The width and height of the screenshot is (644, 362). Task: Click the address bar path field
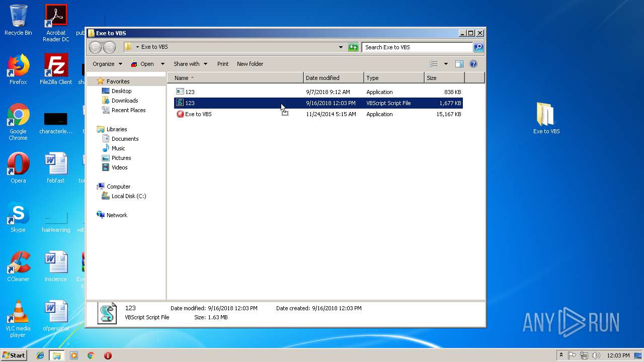click(236, 47)
